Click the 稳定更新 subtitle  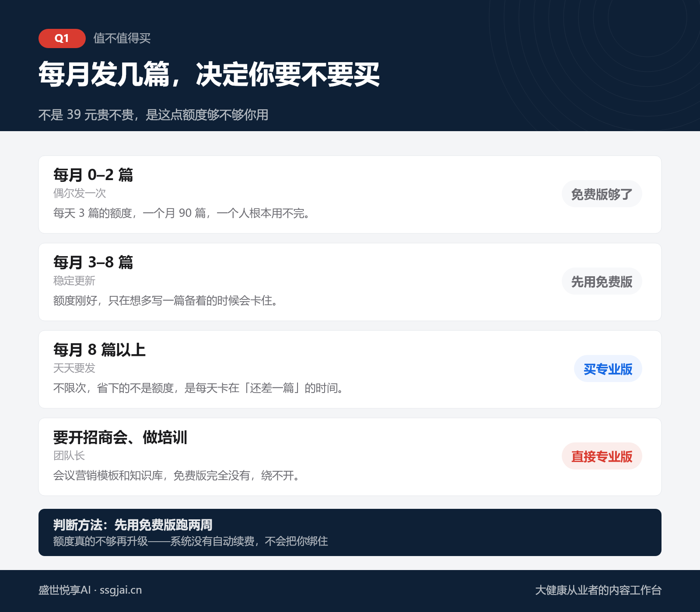(x=74, y=281)
